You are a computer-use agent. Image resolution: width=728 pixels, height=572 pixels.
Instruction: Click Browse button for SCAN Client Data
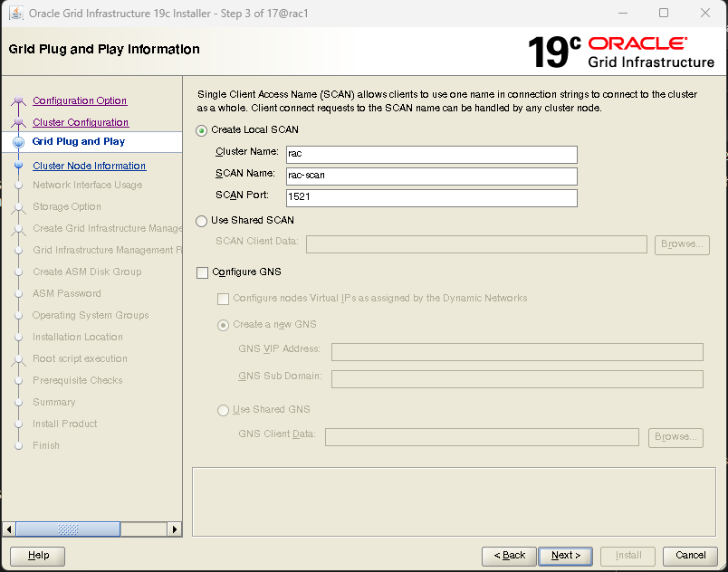click(x=682, y=245)
